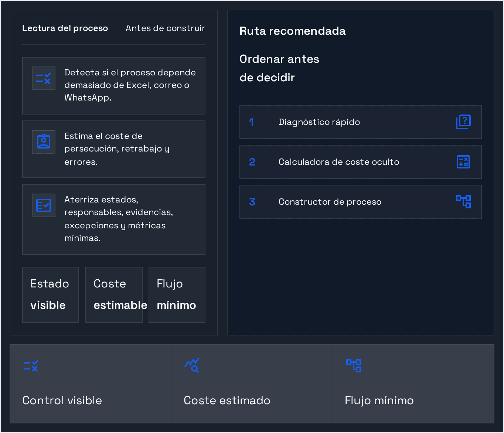Open Constructor de proceso
Viewport: 504px width, 433px height.
pyautogui.click(x=361, y=202)
